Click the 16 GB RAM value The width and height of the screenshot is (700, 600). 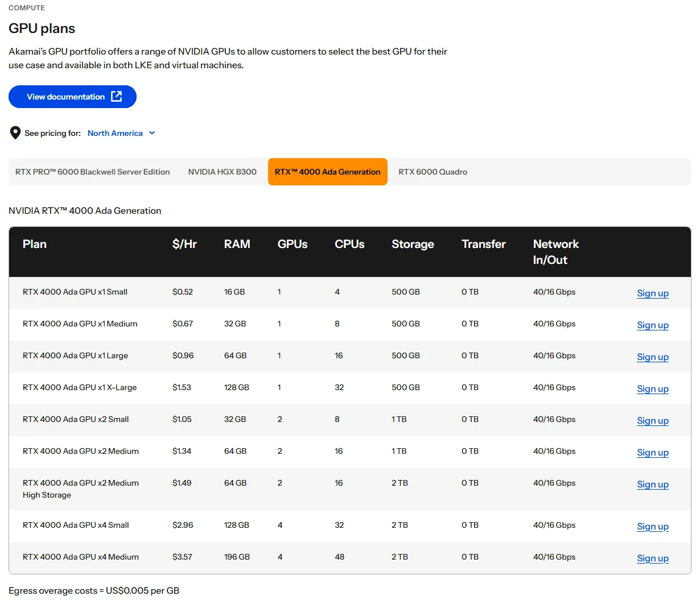234,292
